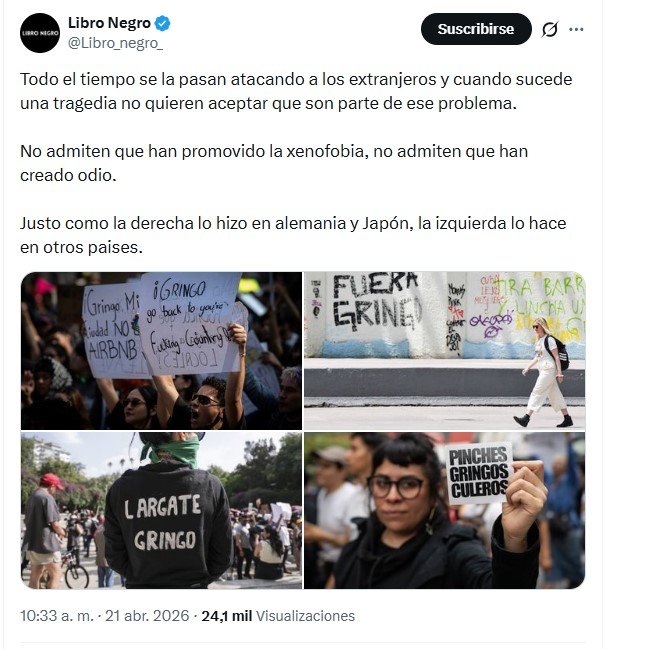
Task: Open the FUERA GRINGO graffiti wall photo
Action: pos(444,351)
